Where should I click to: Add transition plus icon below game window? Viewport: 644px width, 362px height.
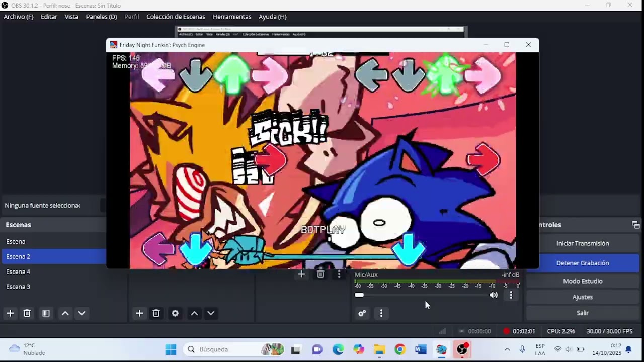(x=301, y=274)
